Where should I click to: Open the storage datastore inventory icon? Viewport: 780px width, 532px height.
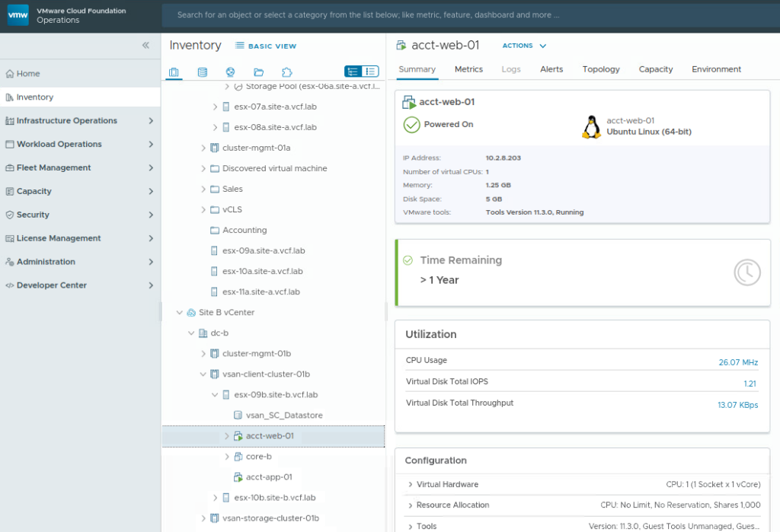(202, 72)
